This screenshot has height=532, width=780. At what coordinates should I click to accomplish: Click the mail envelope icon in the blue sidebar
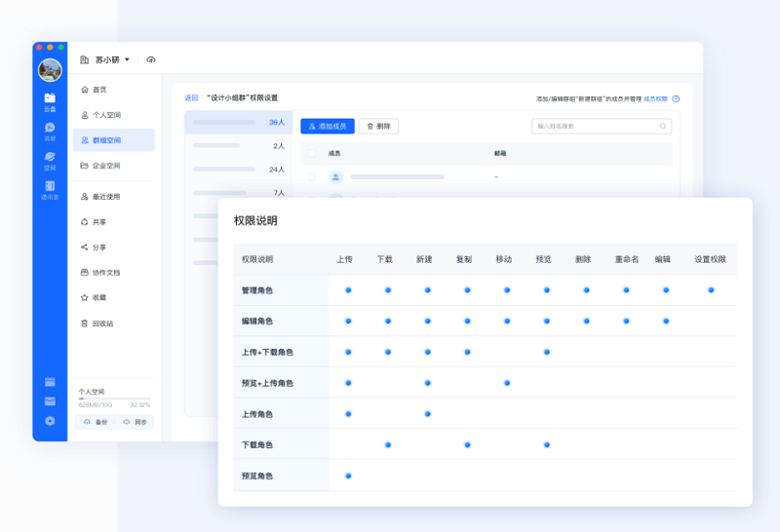(x=50, y=401)
